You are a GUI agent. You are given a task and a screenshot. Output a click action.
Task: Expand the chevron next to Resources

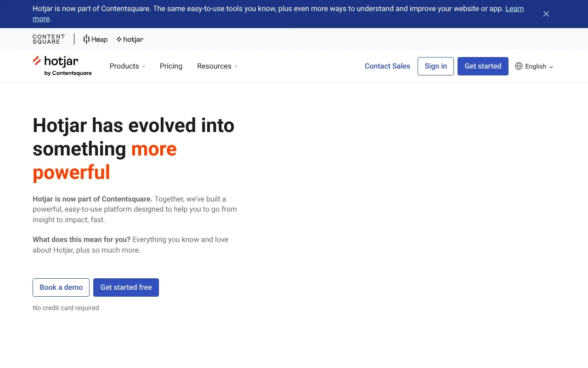tap(236, 66)
